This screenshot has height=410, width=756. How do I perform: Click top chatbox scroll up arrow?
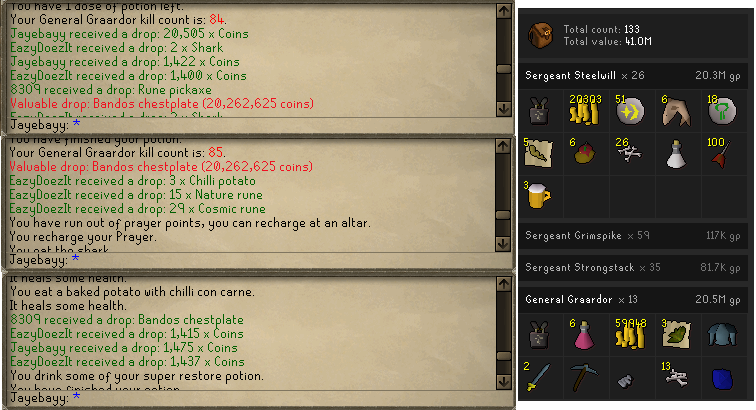coord(504,11)
